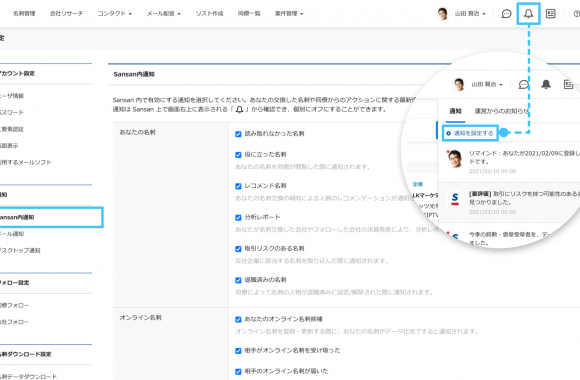This screenshot has width=580, height=380.
Task: Open リスト作成 in the navigation bar
Action: [x=209, y=14]
